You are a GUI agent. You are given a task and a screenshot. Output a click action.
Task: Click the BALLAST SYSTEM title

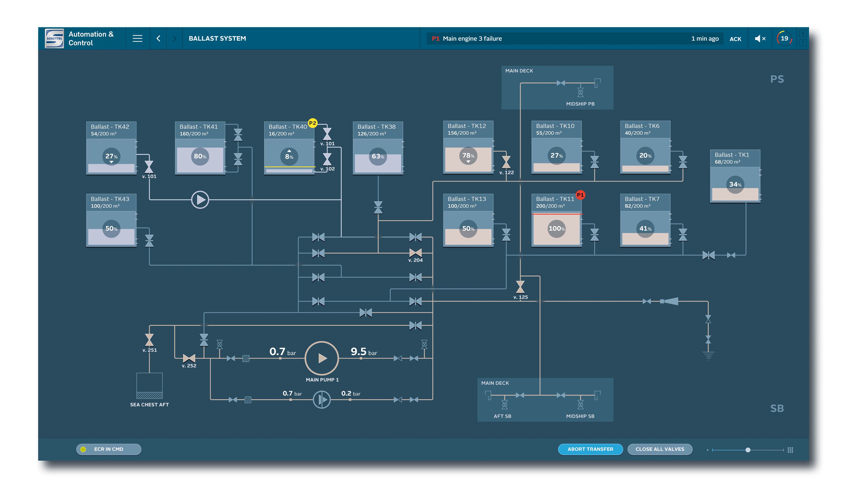[217, 38]
